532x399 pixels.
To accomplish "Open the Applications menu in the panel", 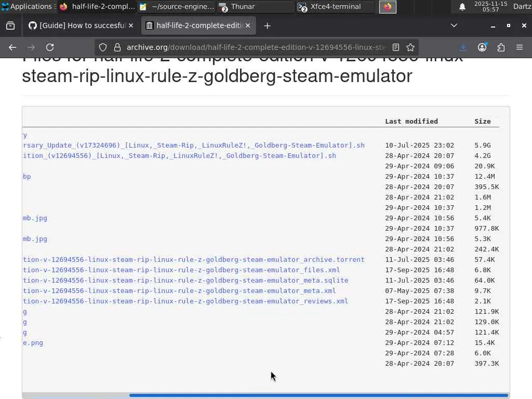I will (x=28, y=6).
